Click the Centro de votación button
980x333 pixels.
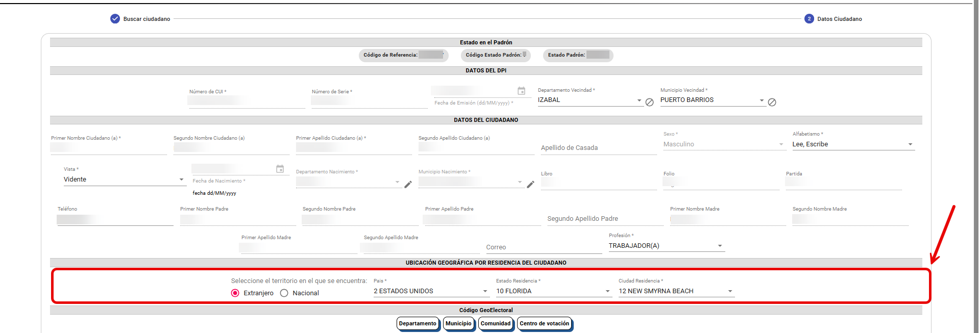(544, 323)
